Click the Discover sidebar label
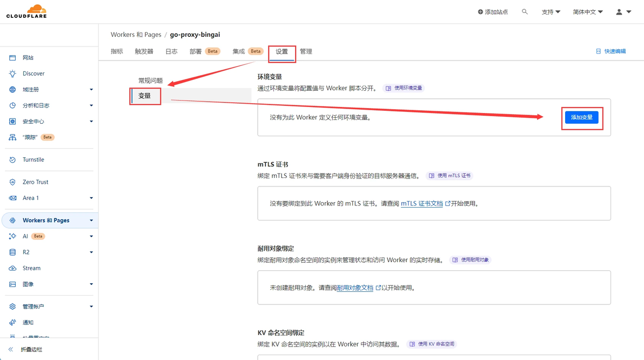Image resolution: width=644 pixels, height=360 pixels. [x=33, y=74]
